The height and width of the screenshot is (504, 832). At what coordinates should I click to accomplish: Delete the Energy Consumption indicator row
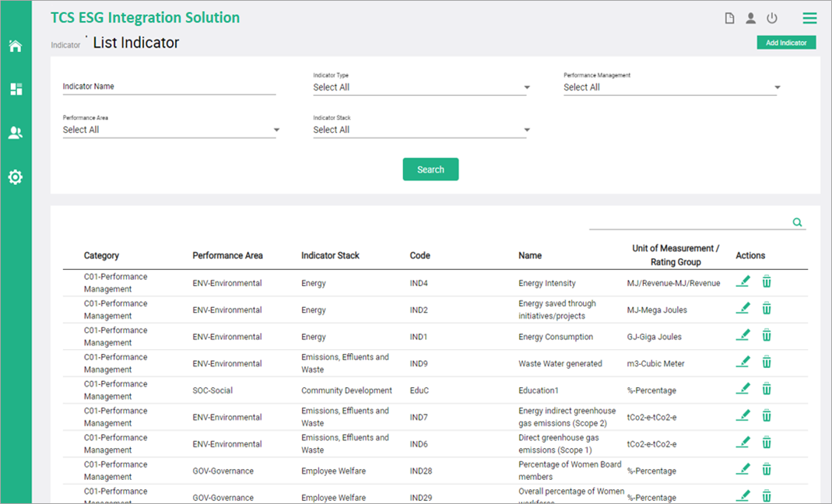(x=767, y=335)
